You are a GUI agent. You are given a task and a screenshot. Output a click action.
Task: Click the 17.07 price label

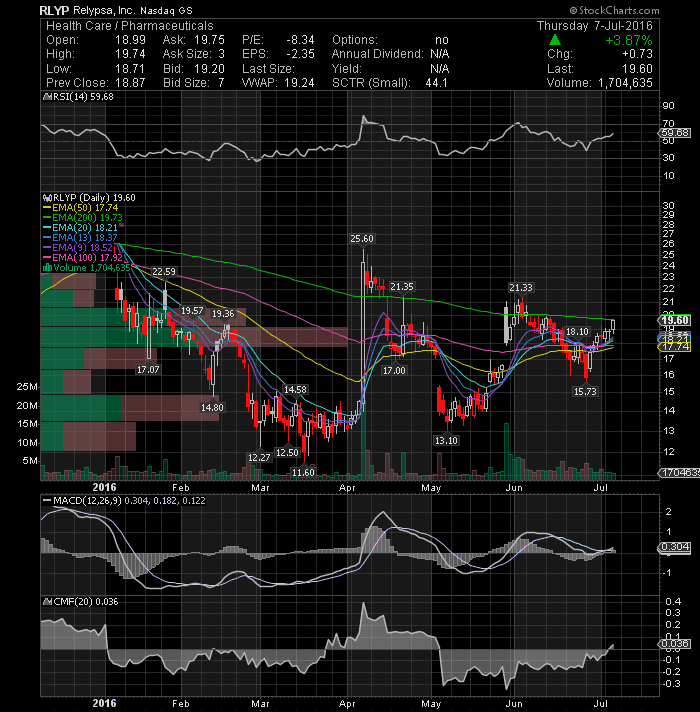click(148, 370)
